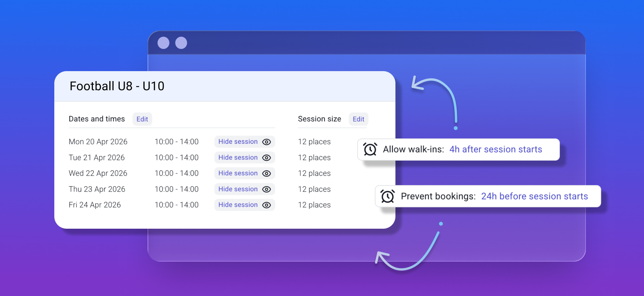Toggle visibility eye for Thu 23 Apr

(x=267, y=189)
